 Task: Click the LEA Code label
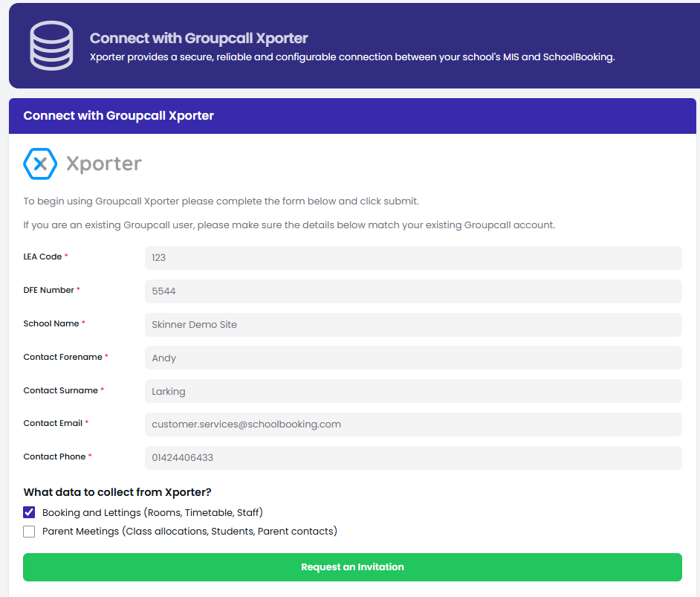pyautogui.click(x=42, y=256)
